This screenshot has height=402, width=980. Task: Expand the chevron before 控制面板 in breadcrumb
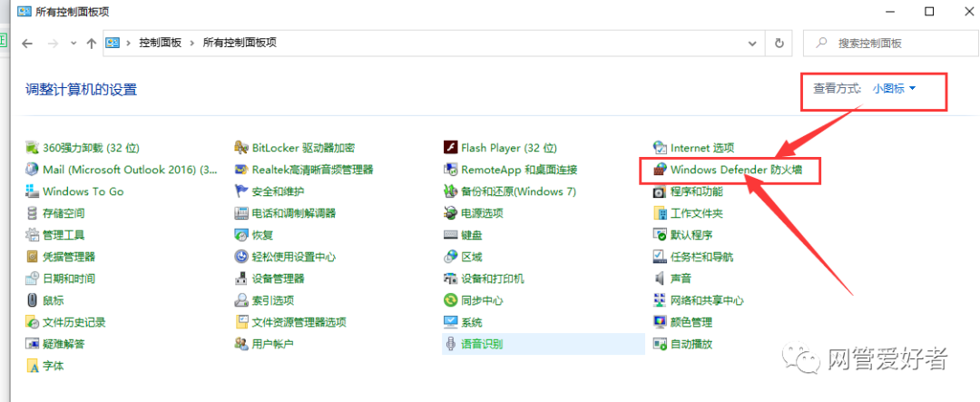(129, 44)
